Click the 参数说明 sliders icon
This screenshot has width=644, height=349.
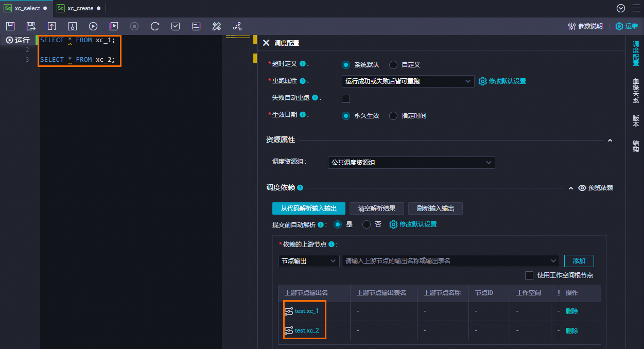(571, 26)
